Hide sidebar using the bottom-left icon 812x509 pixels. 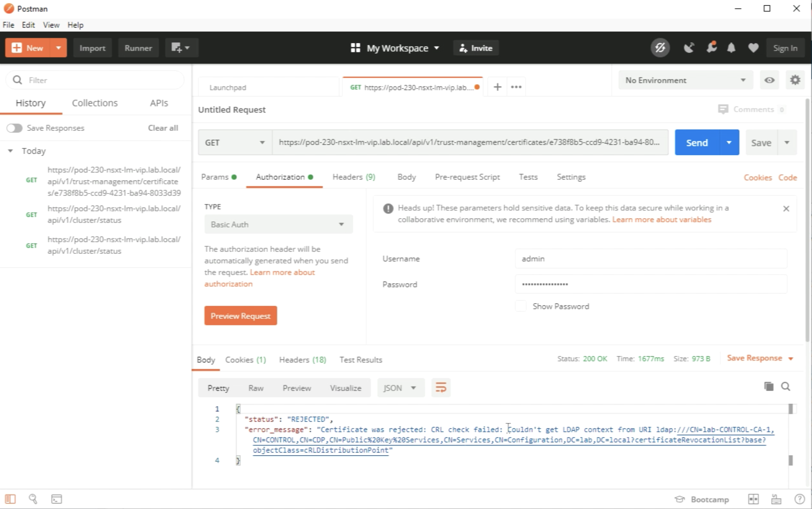(10, 499)
